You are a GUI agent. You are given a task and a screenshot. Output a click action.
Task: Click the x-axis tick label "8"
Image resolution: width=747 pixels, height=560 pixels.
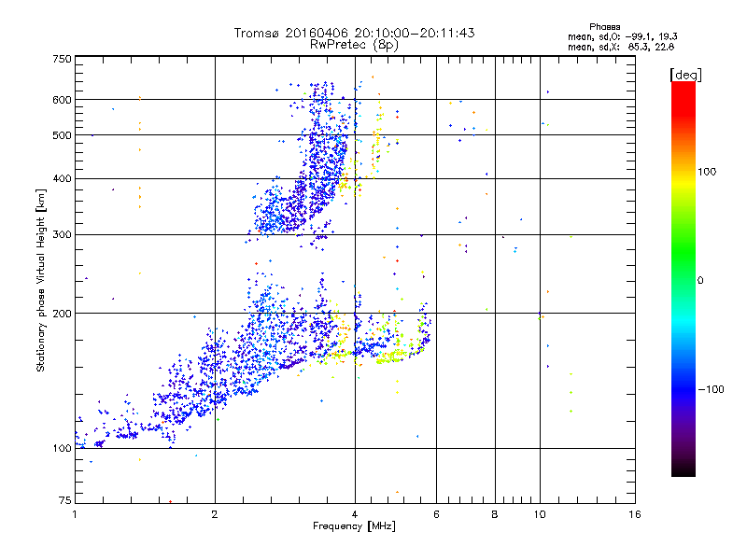pyautogui.click(x=495, y=514)
